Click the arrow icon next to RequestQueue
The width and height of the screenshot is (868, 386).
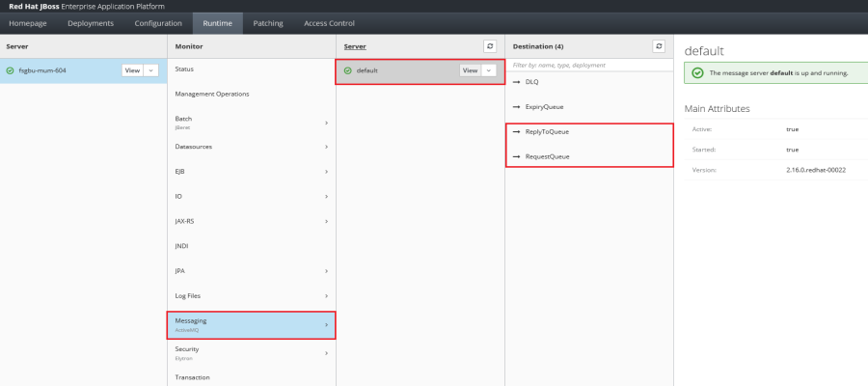[x=517, y=156]
